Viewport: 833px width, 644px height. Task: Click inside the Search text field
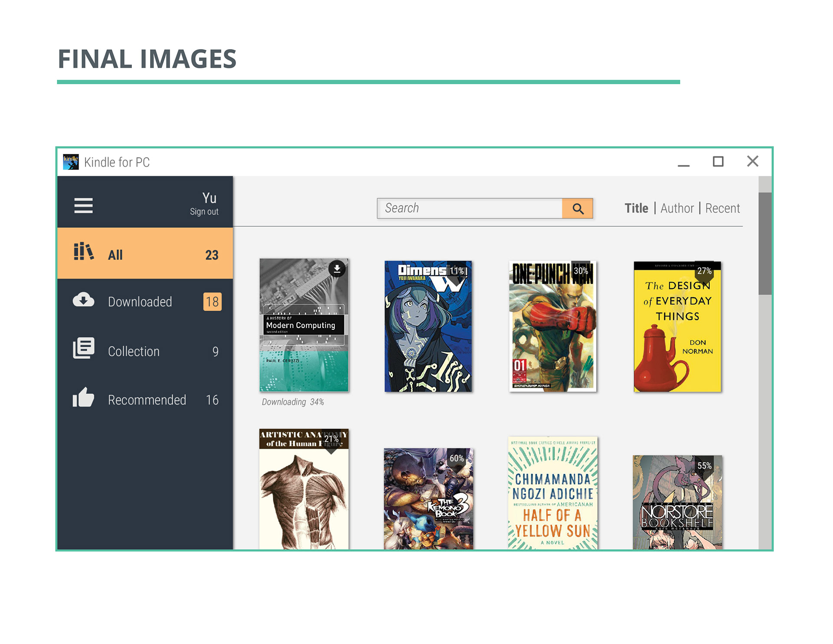click(x=469, y=208)
